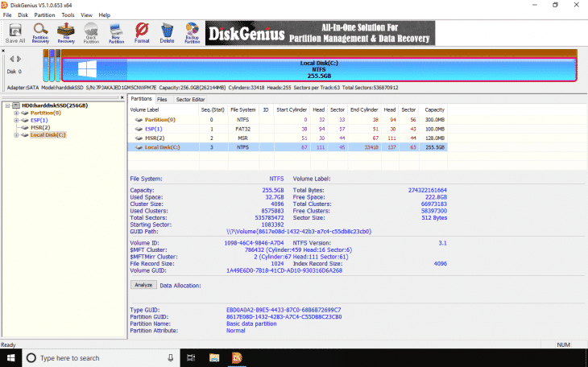Click the Format partition icon

(142, 33)
